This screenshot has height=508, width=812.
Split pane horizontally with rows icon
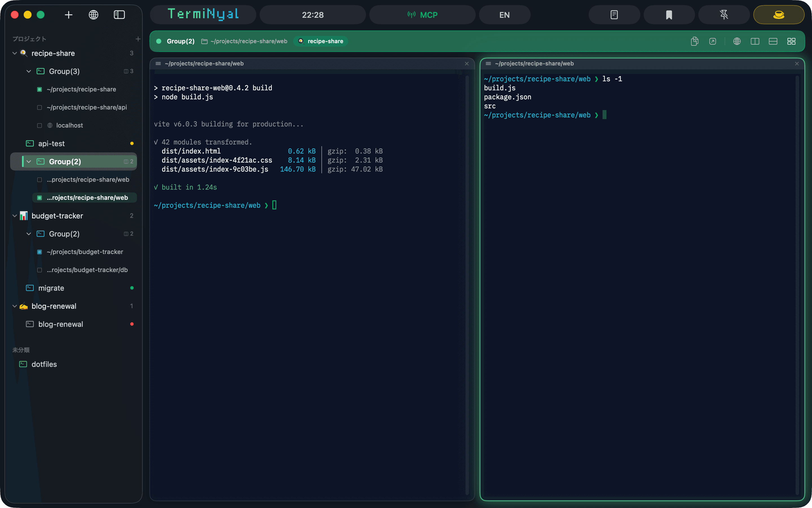point(773,41)
